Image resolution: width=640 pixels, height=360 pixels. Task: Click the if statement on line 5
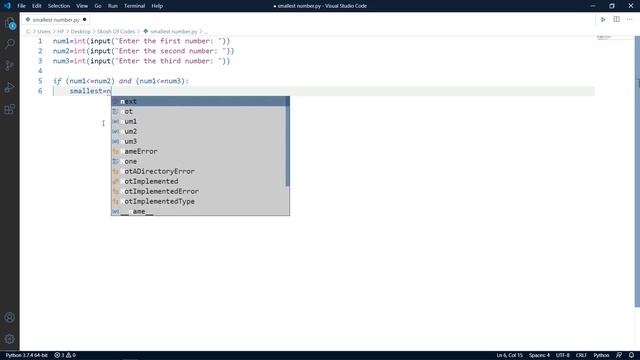121,81
